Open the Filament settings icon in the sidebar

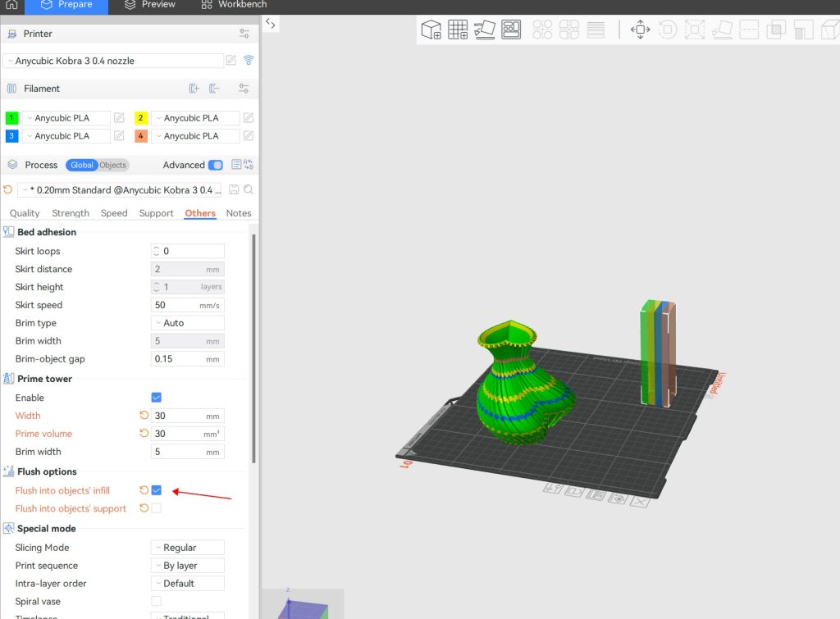coord(244,88)
